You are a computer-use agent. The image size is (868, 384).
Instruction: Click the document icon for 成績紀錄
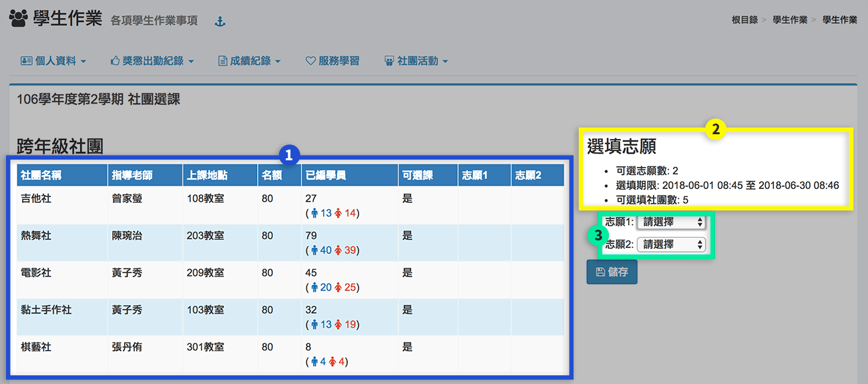click(223, 61)
